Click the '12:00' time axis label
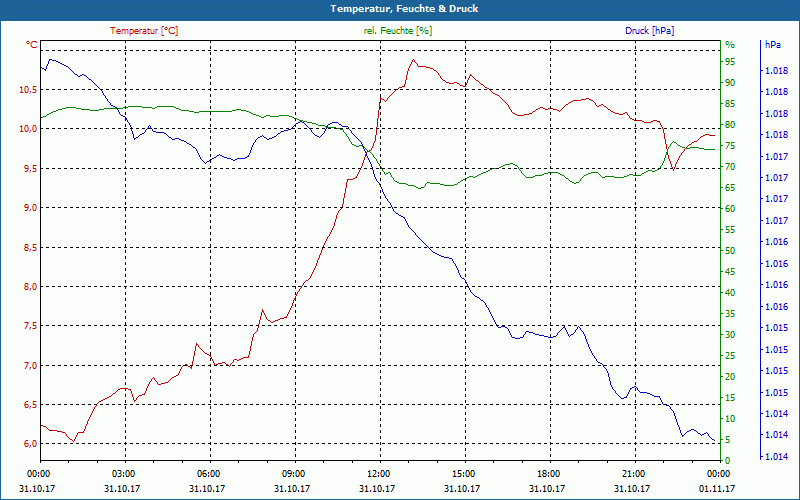 378,473
